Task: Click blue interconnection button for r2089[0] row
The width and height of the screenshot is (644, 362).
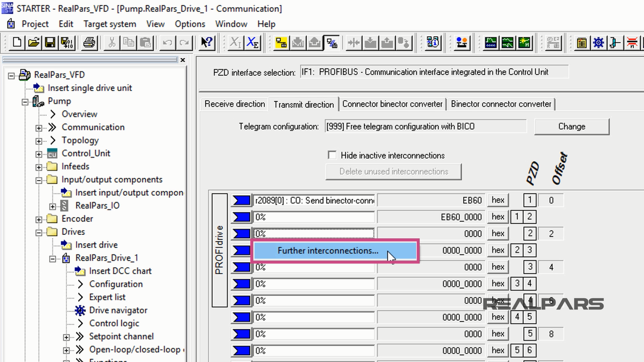Action: coord(241,200)
